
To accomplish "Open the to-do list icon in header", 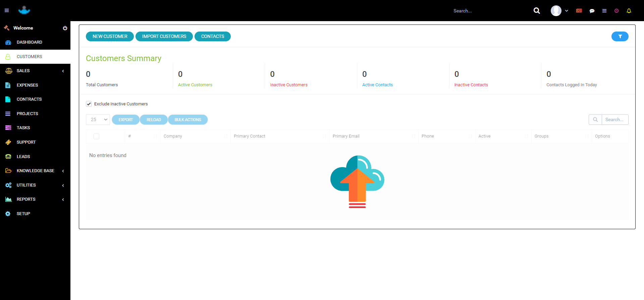I will [x=604, y=11].
